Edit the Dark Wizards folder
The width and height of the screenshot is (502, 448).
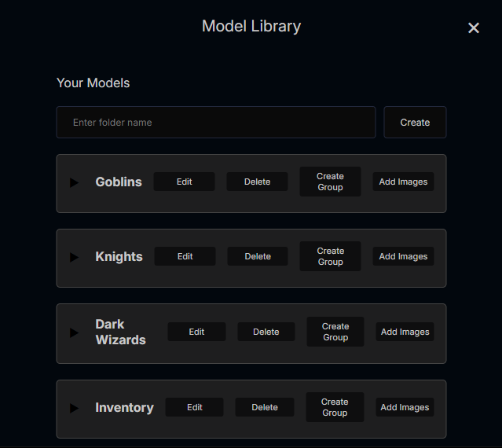pos(196,332)
